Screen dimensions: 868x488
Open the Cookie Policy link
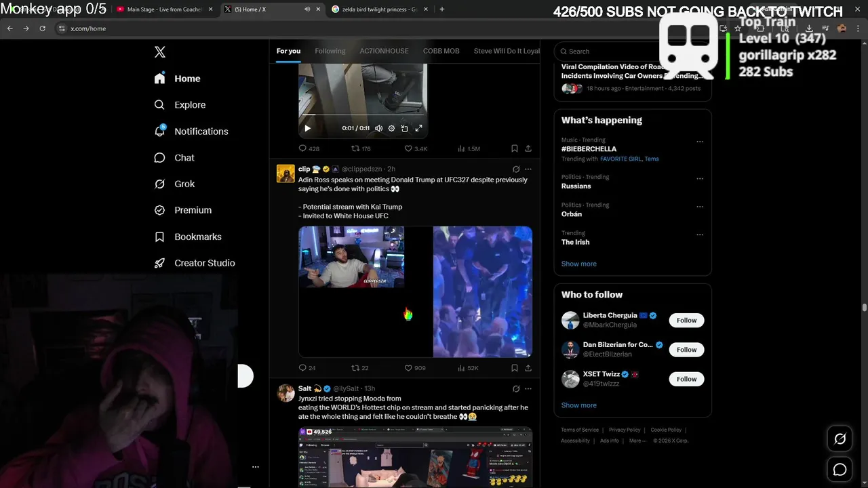click(666, 430)
